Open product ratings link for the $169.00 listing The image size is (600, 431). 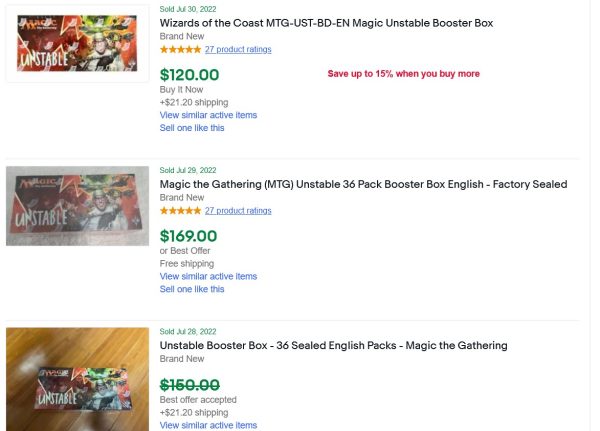tap(238, 211)
